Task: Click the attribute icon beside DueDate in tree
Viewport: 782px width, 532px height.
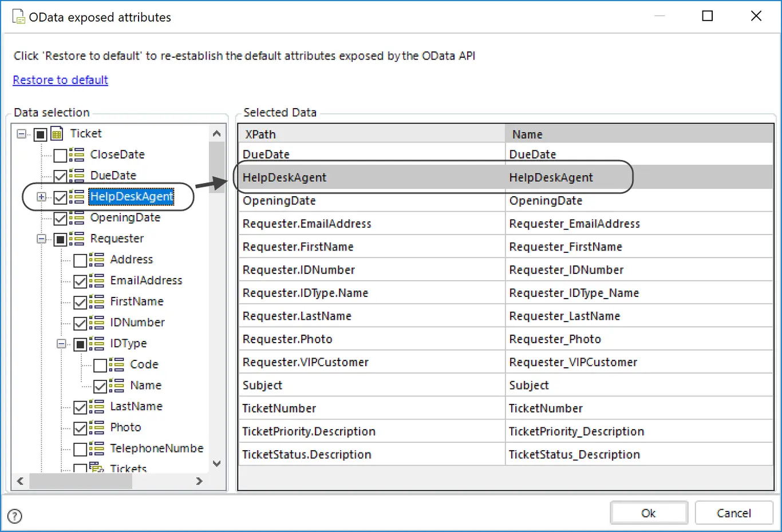Action: coord(77,176)
